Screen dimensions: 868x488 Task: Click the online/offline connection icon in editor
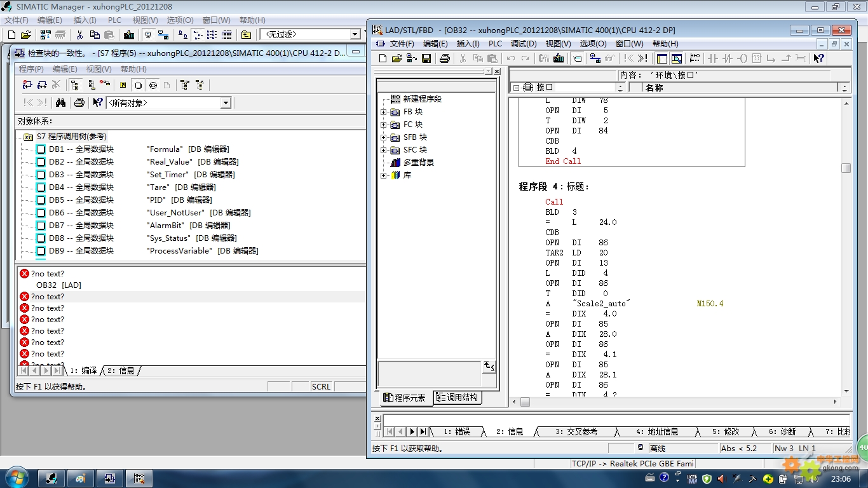coord(595,58)
